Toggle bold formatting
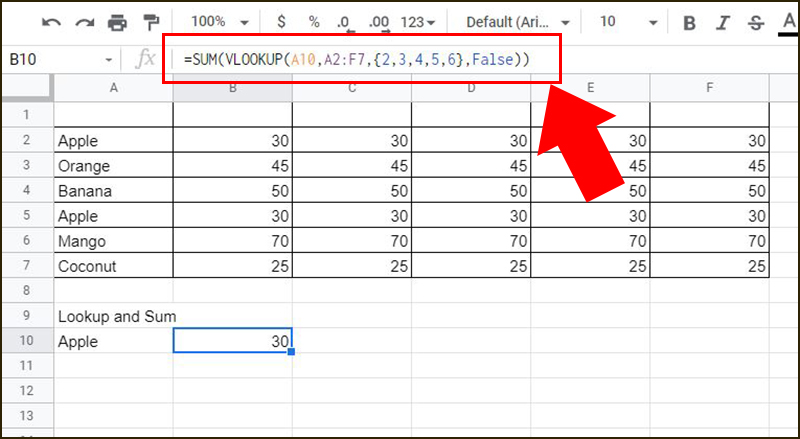The width and height of the screenshot is (800, 439). click(689, 22)
